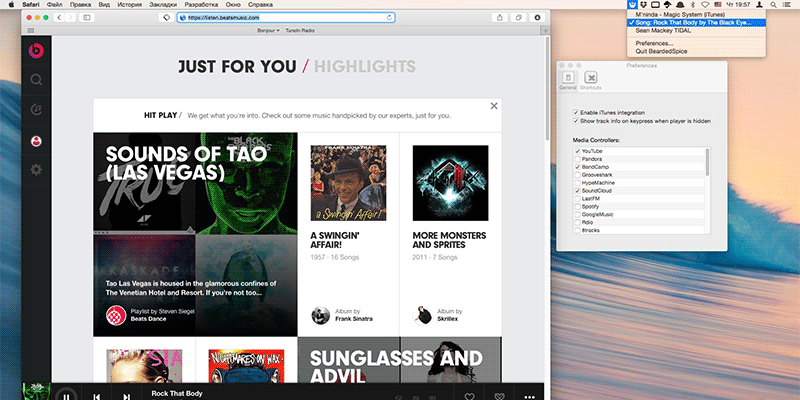The height and width of the screenshot is (400, 800).
Task: Open Sounds of Tao (Las Vegas) playlist
Action: (195, 234)
